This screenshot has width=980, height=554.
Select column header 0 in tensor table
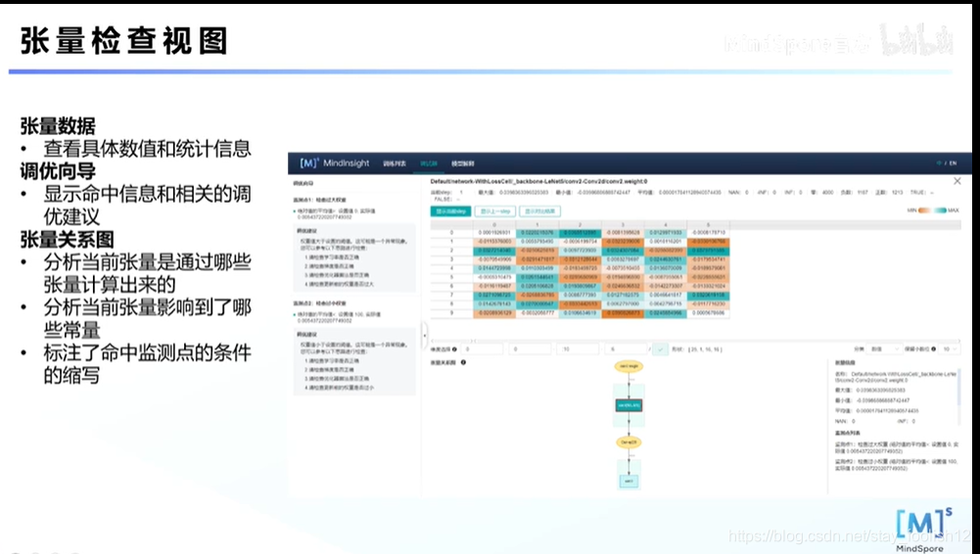tap(494, 224)
